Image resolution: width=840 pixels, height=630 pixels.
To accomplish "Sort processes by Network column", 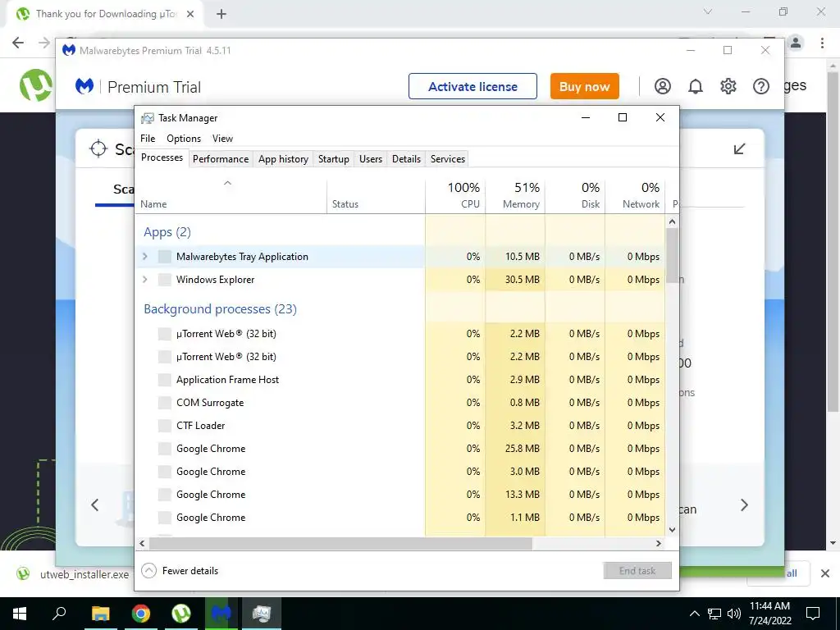I will pos(636,196).
